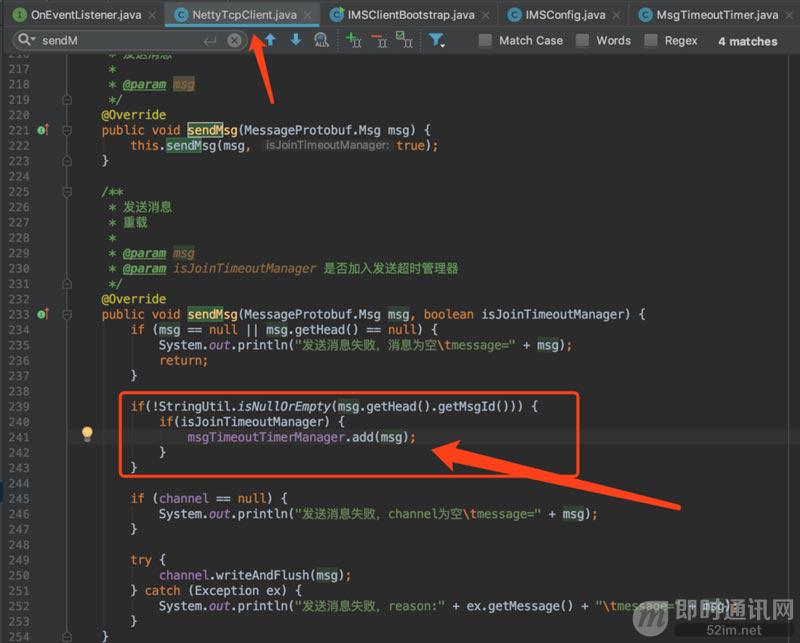Collapse the overloaded sendMsg fold at line 233
800x643 pixels.
(x=67, y=314)
